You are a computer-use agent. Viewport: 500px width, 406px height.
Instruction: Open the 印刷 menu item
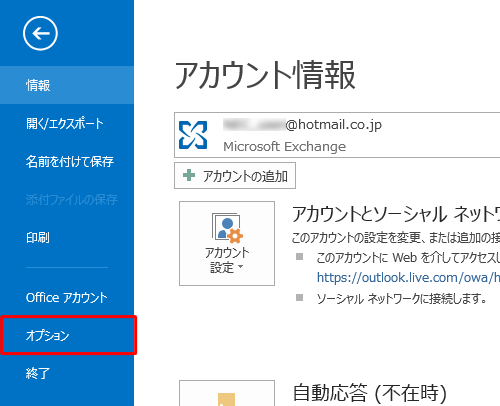pyautogui.click(x=67, y=238)
